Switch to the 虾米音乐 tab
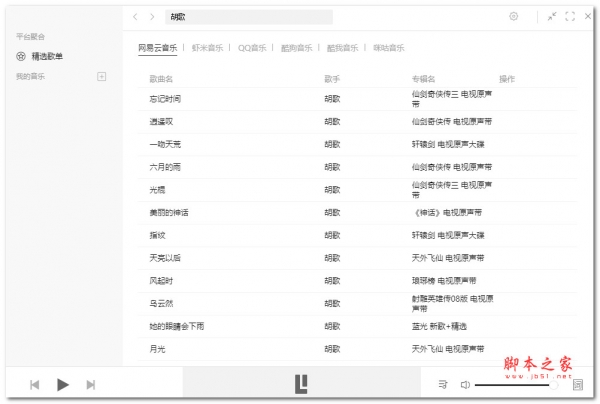 208,47
